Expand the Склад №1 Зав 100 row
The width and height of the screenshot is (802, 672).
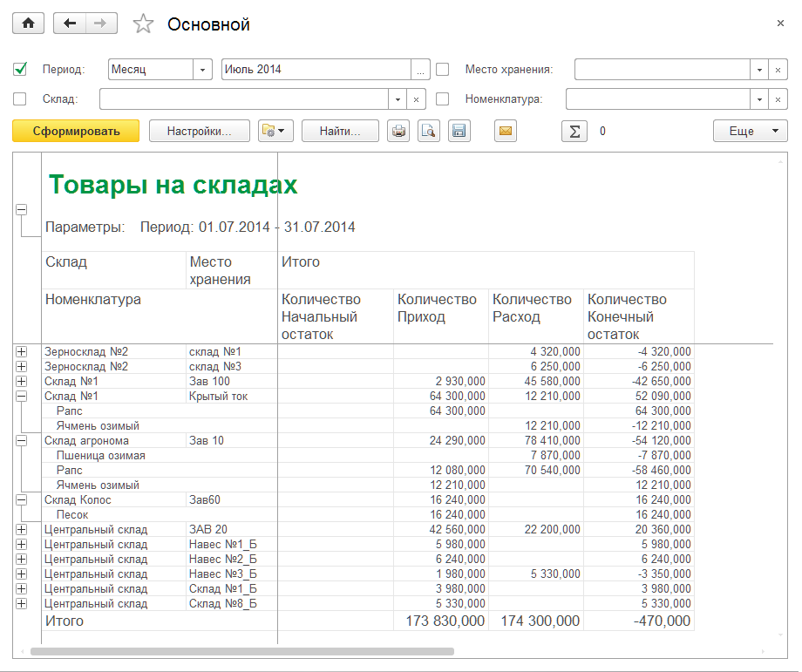[x=22, y=382]
